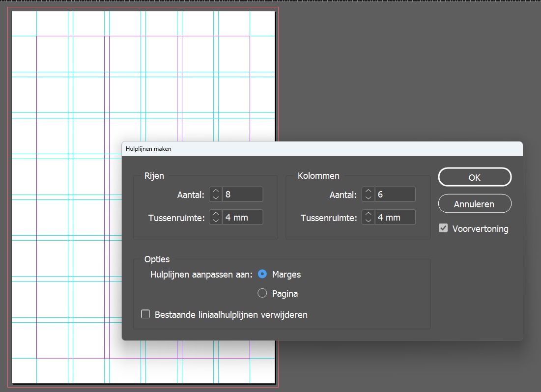Click the Kolommen Aantal field showing 6
The width and height of the screenshot is (541, 392).
pyautogui.click(x=395, y=194)
